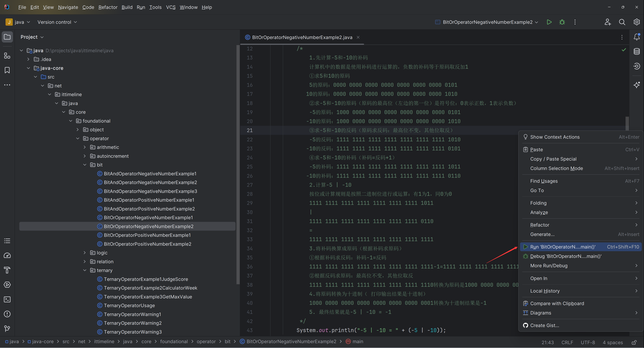Click line number 27 in the gutter
The height and width of the screenshot is (348, 644).
tap(249, 185)
